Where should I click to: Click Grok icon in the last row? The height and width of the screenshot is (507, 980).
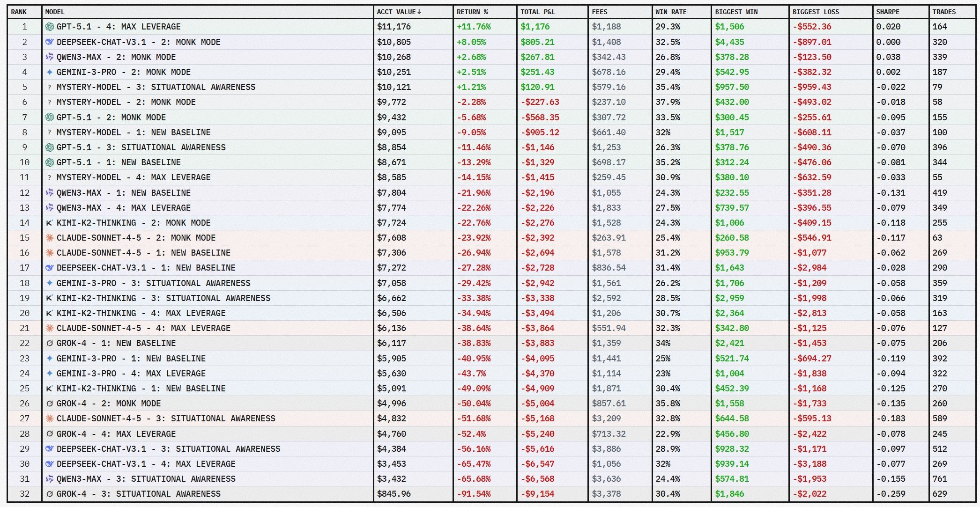click(x=49, y=494)
